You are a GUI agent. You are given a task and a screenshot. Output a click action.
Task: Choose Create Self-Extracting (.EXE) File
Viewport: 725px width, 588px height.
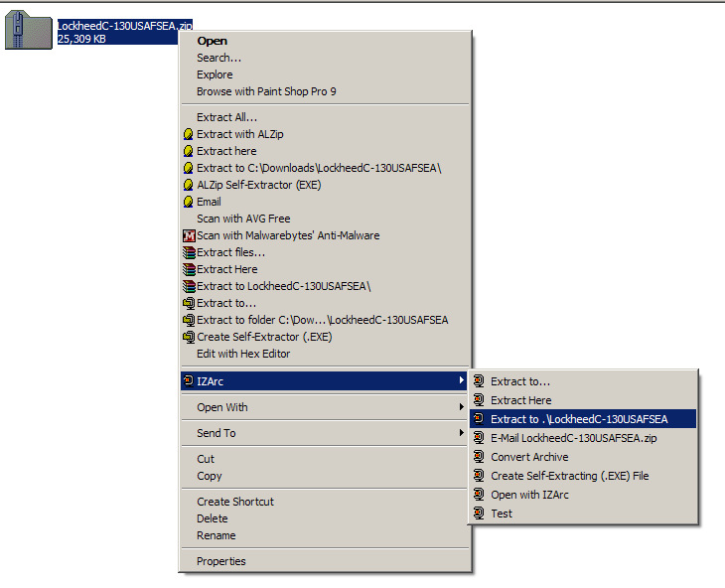point(569,476)
